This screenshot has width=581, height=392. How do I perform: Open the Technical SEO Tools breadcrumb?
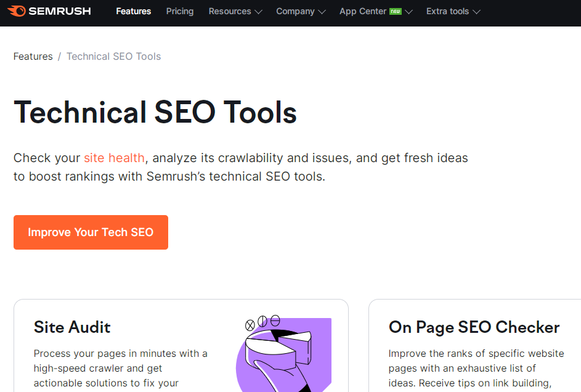(113, 56)
